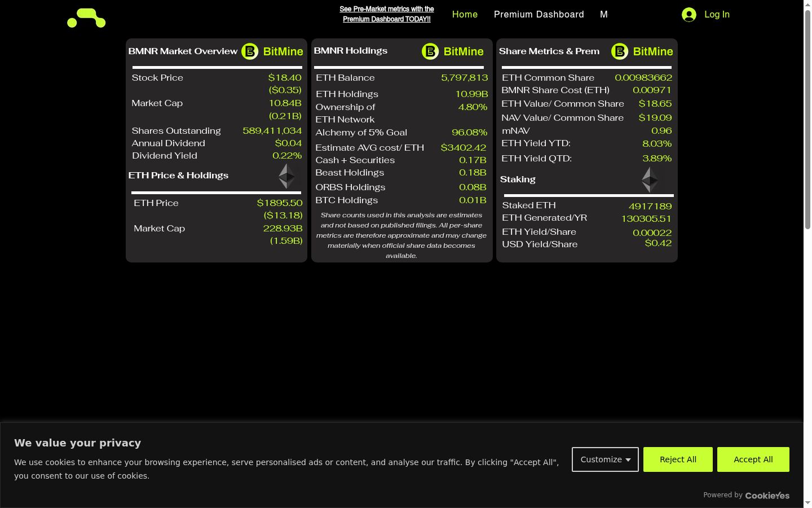Click BTC Holdings value 0.01B
Viewport: 812px width, 508px height.
pyautogui.click(x=473, y=200)
